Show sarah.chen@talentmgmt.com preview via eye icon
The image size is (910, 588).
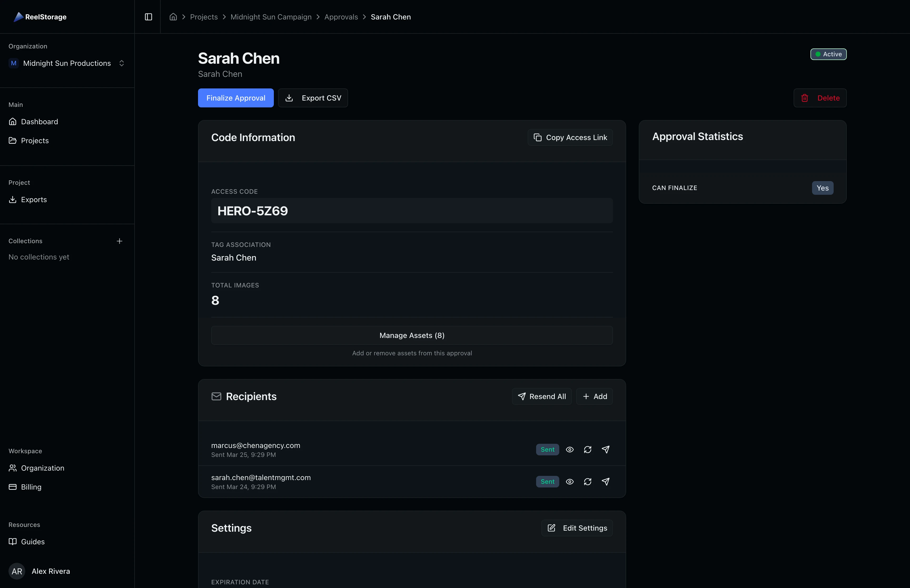click(569, 481)
